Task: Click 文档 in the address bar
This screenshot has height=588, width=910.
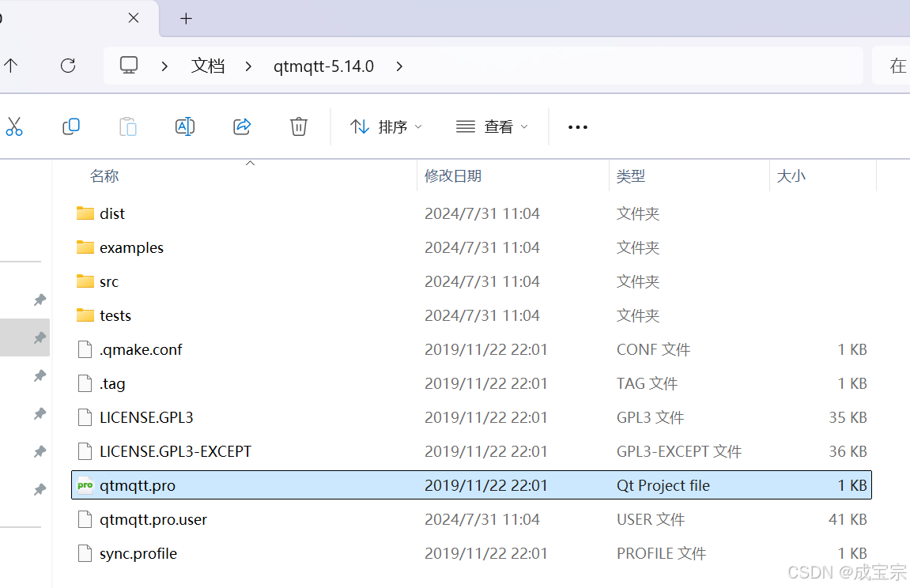Action: (x=208, y=66)
